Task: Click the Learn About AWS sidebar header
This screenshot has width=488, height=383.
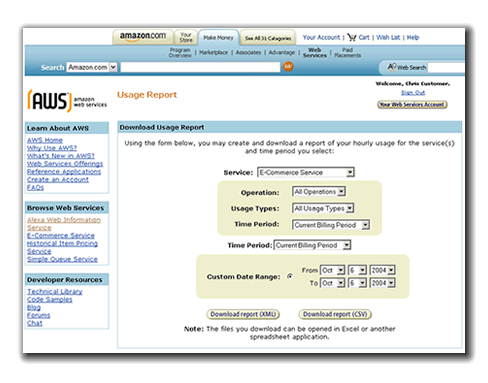Action: [67, 128]
